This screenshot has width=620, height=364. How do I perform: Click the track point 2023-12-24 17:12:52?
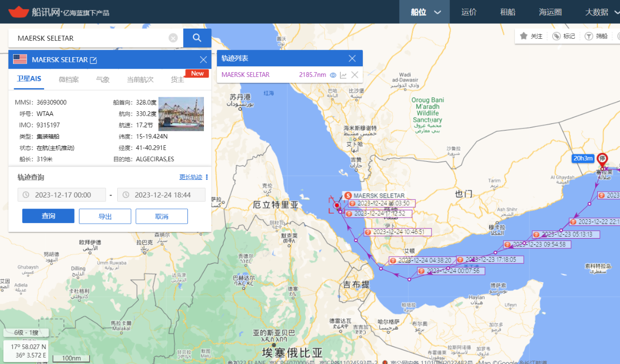click(x=379, y=213)
